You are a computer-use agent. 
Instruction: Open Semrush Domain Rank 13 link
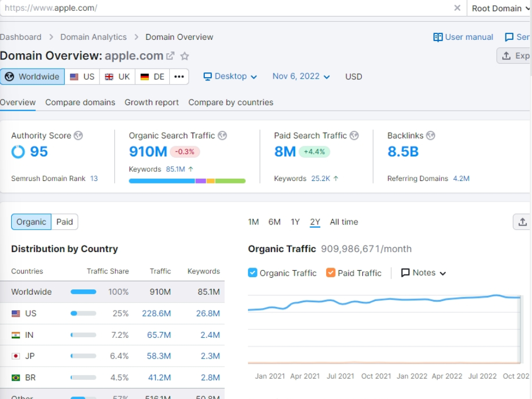[x=94, y=178]
